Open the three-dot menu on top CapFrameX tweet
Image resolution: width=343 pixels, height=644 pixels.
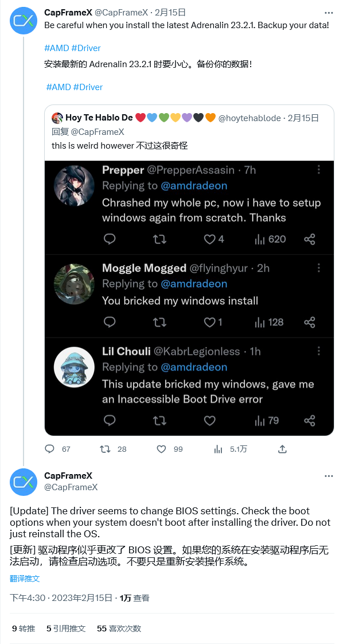(x=329, y=13)
